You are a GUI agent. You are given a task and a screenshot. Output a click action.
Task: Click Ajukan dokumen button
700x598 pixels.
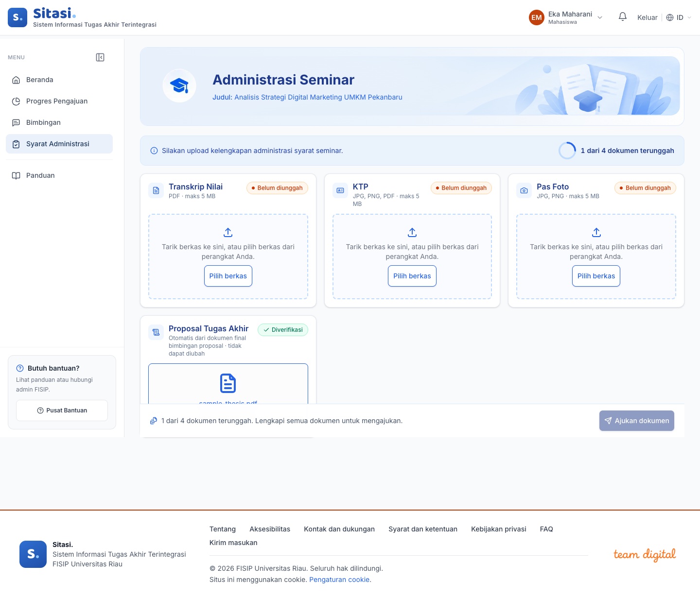(x=637, y=421)
